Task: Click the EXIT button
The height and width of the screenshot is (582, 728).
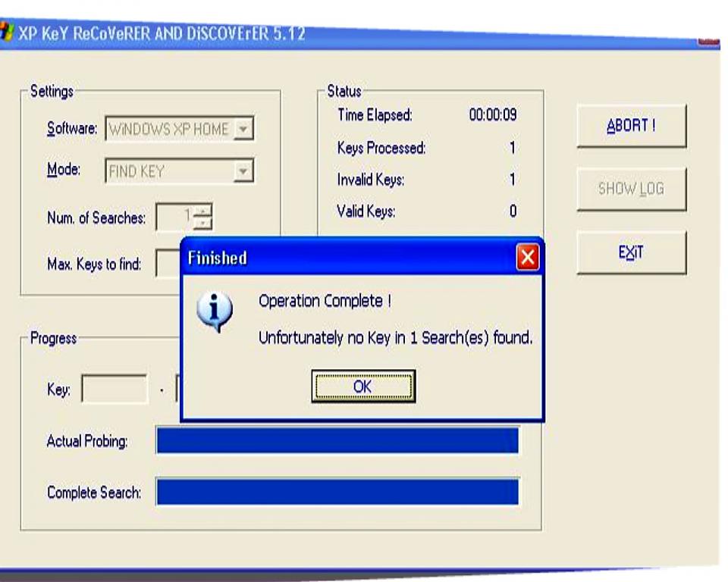Action: tap(632, 252)
